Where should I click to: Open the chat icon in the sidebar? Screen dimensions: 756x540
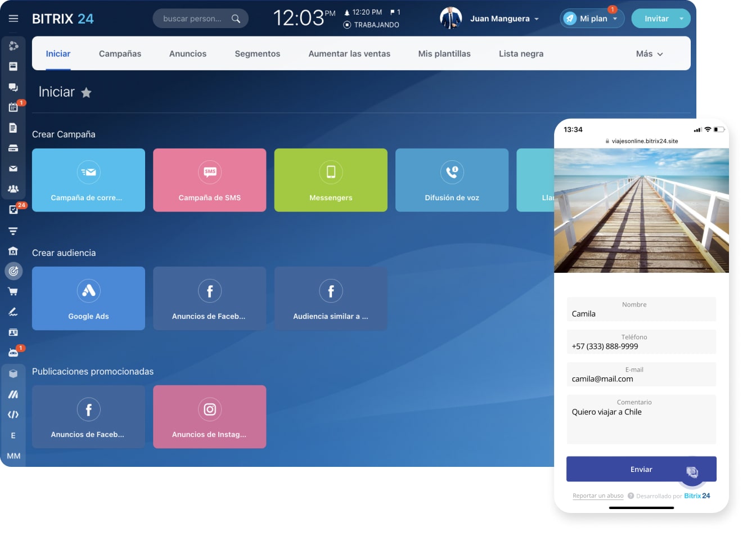pyautogui.click(x=13, y=87)
